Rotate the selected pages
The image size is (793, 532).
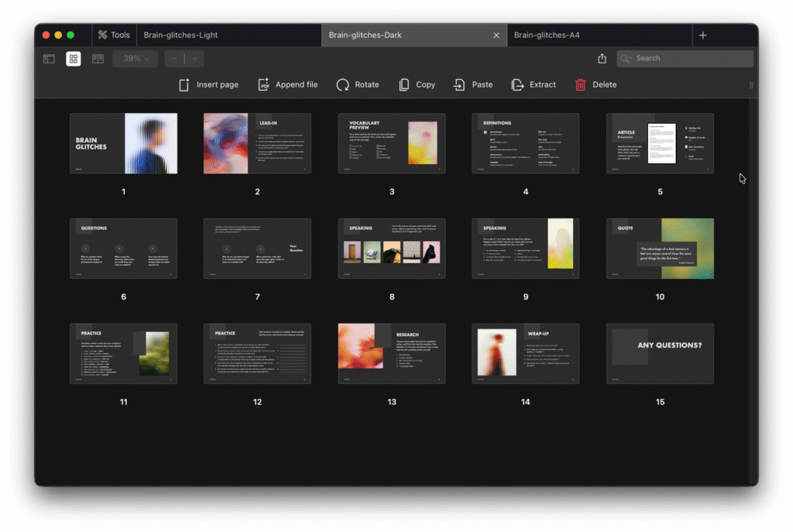(343, 84)
